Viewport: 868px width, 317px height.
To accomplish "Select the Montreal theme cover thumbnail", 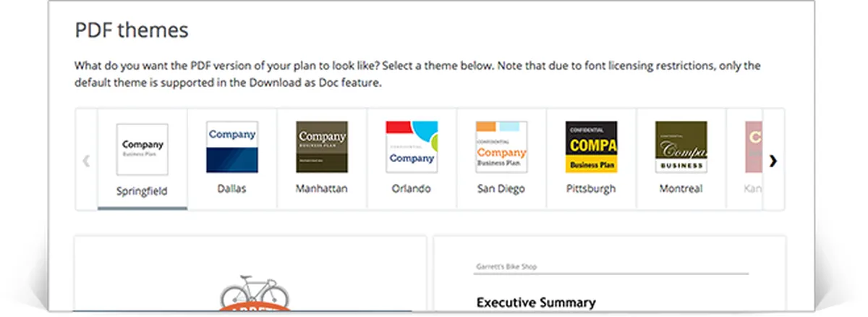I will (681, 147).
